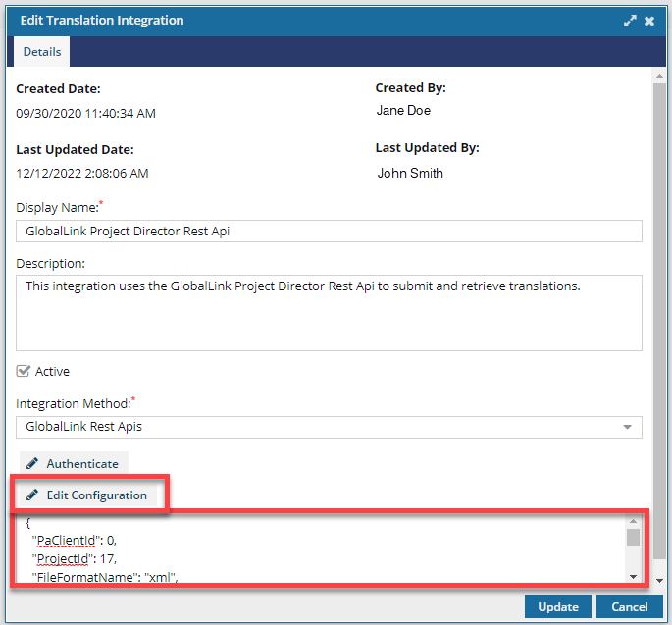Switch to the Details tab
This screenshot has height=625, width=672.
pyautogui.click(x=42, y=52)
